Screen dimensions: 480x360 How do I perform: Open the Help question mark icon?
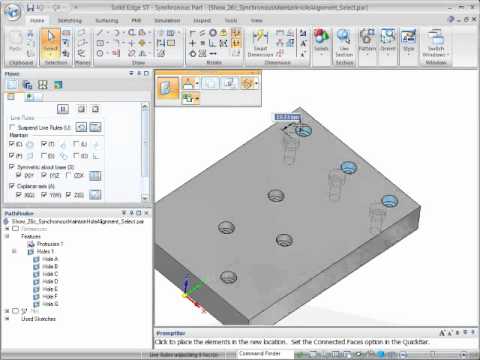click(x=451, y=20)
